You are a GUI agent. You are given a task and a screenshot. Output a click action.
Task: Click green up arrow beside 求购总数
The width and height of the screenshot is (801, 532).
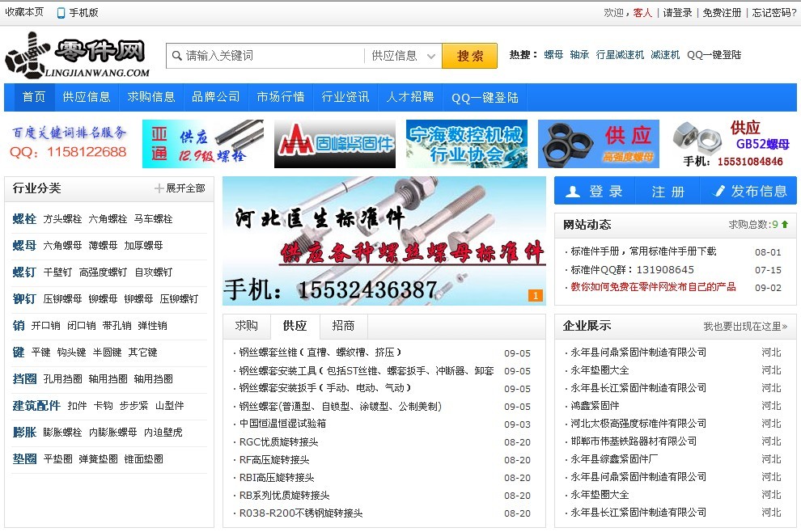[x=785, y=225]
